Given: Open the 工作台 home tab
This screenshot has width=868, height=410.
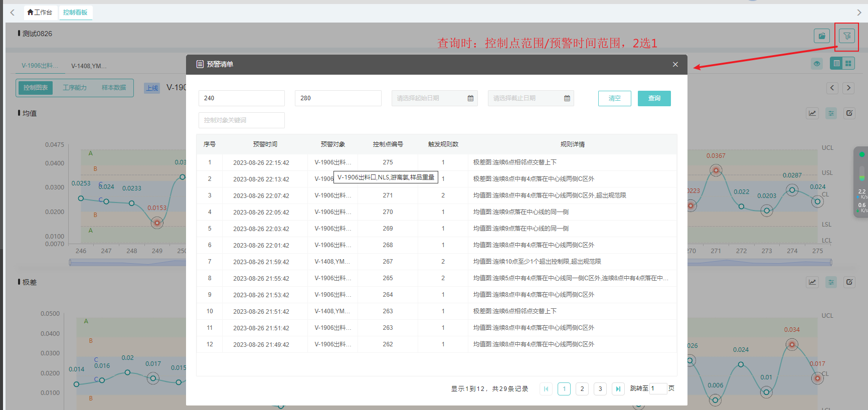Looking at the screenshot, I should (x=40, y=12).
